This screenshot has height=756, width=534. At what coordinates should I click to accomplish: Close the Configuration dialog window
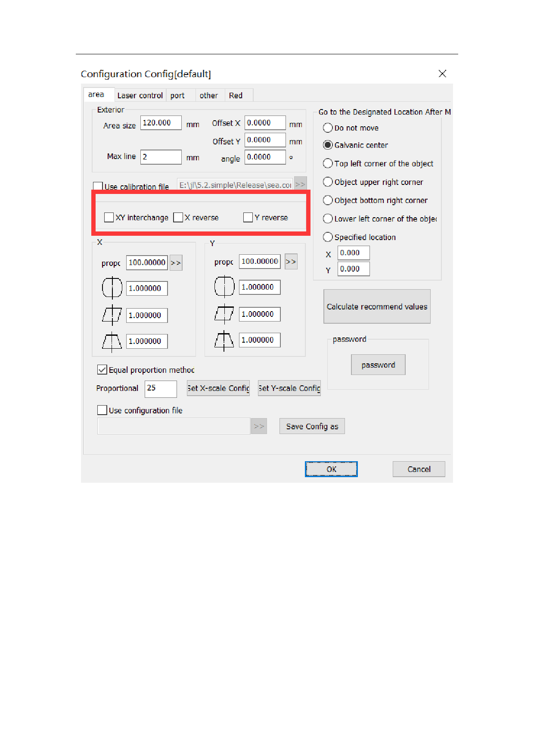(442, 74)
